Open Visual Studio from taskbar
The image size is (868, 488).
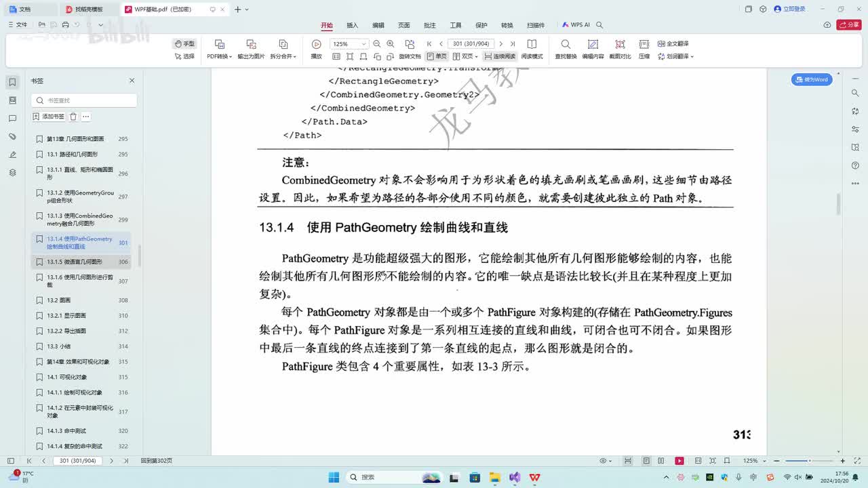click(x=515, y=477)
